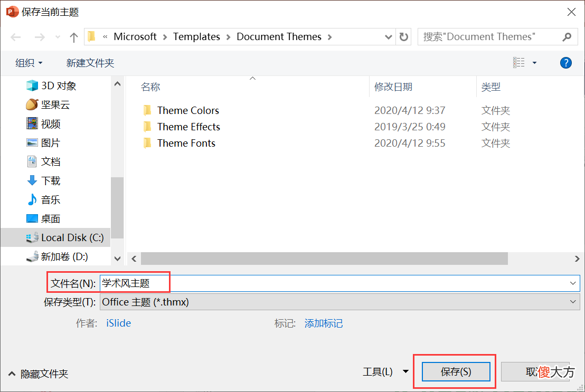Viewport: 585px width, 392px height.
Task: Open the recent locations dropdown arrow
Action: tap(58, 37)
